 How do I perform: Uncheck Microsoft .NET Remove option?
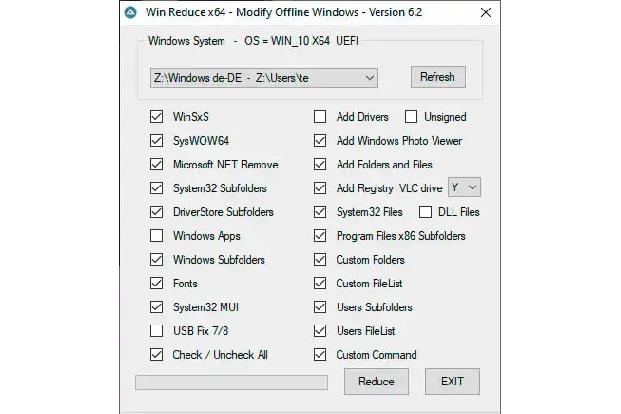tap(156, 164)
